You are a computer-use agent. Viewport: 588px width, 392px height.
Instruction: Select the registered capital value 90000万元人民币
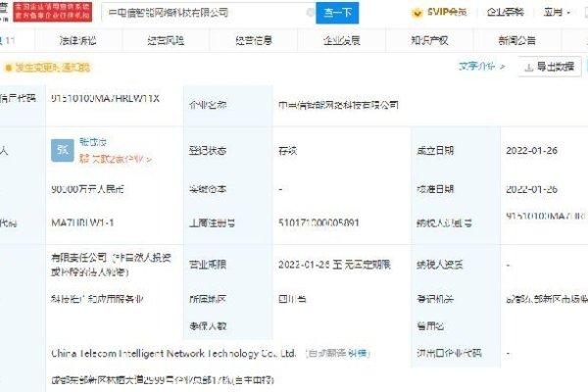pos(88,189)
